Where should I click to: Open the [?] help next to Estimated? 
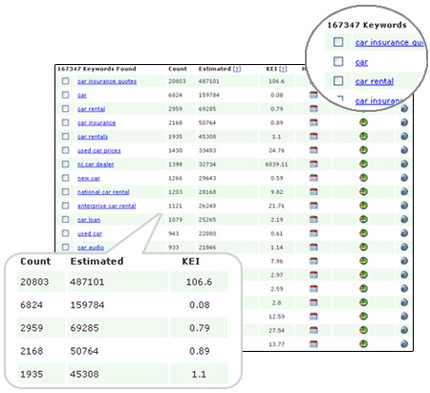point(237,69)
